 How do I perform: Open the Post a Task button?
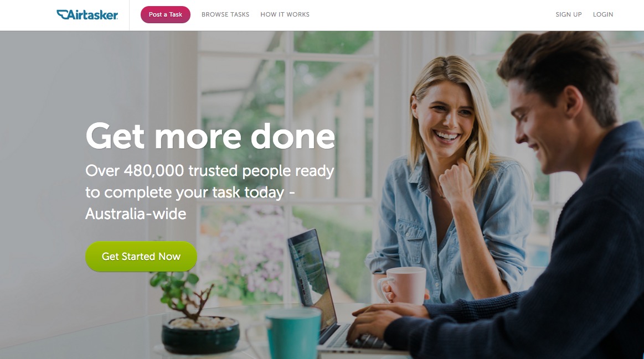pos(166,15)
